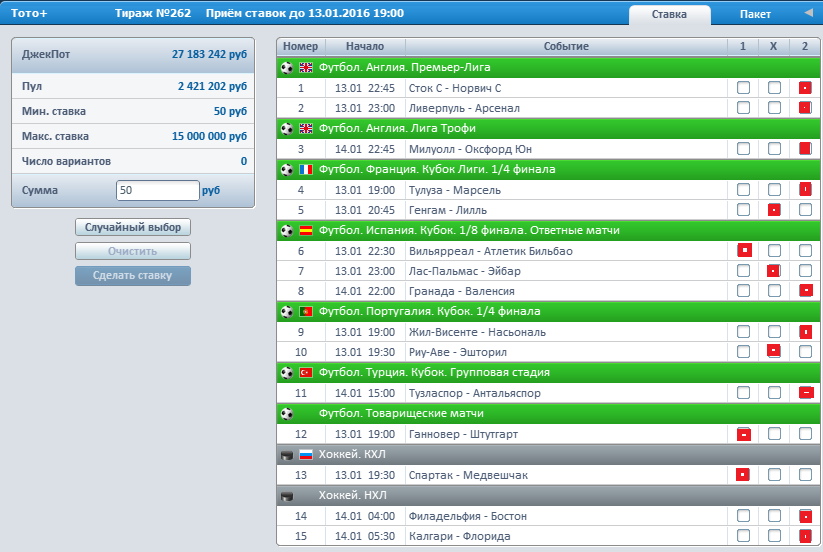This screenshot has height=552, width=823.
Task: Uncheck outcome 1 for Спартак - Медвешчак
Action: (x=743, y=475)
